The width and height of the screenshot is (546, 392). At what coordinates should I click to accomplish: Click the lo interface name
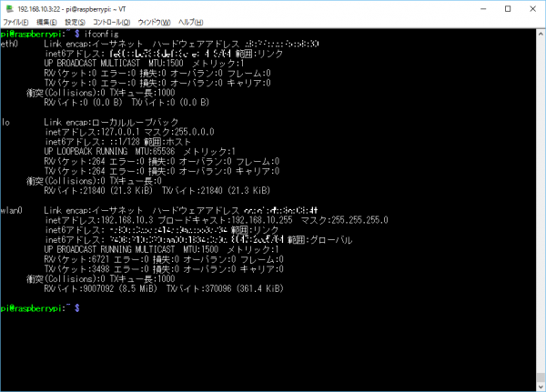[x=5, y=122]
